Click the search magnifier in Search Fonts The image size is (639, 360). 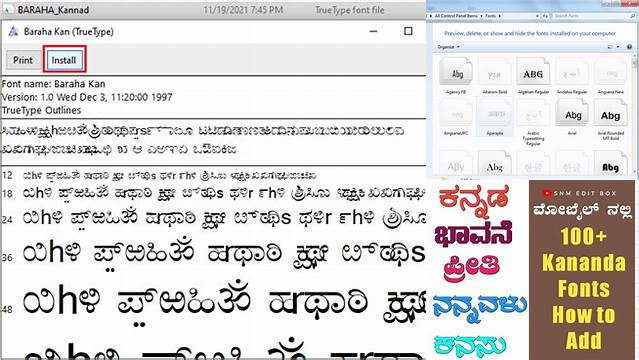click(632, 15)
